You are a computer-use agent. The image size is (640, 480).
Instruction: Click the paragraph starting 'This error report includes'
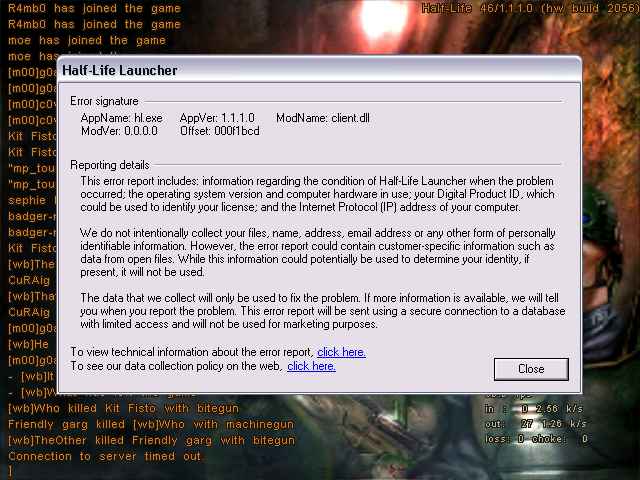[x=318, y=194]
